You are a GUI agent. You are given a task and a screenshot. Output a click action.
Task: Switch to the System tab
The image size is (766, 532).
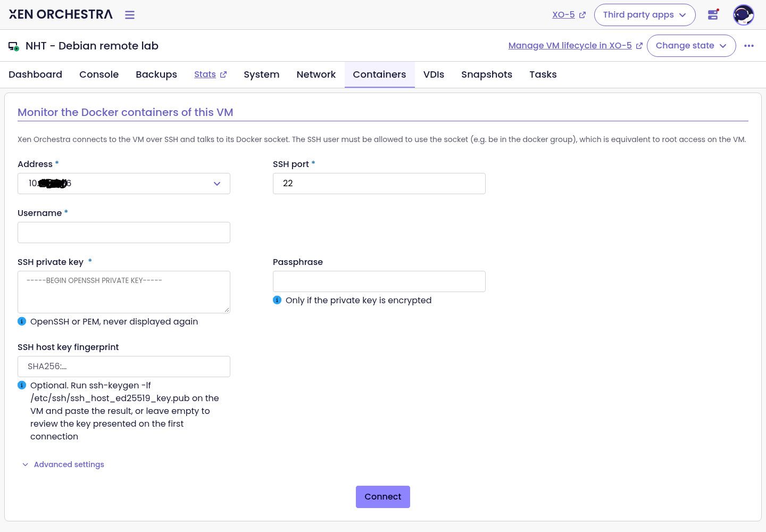pyautogui.click(x=262, y=74)
